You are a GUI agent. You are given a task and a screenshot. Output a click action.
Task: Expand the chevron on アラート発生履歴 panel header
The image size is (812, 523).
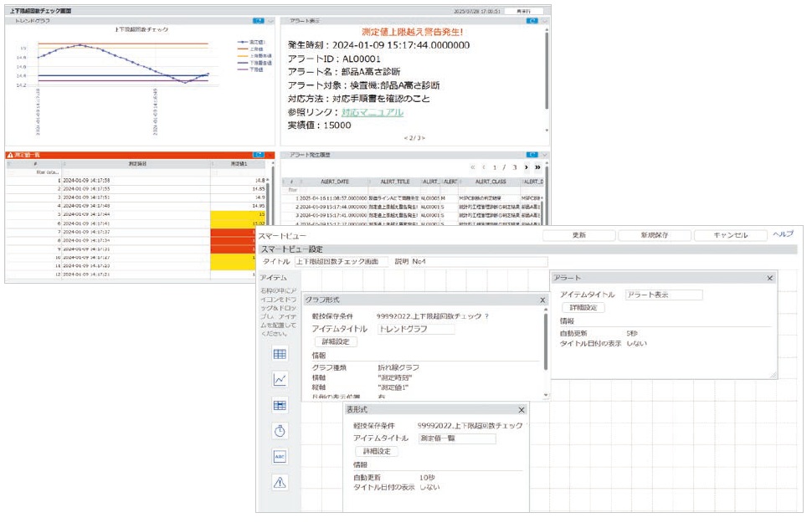click(x=545, y=155)
